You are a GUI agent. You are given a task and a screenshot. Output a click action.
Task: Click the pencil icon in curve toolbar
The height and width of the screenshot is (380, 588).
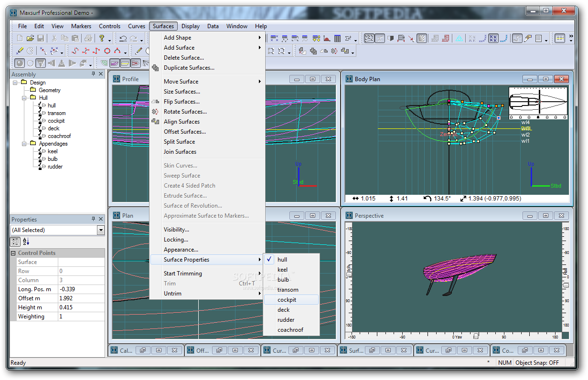139,51
